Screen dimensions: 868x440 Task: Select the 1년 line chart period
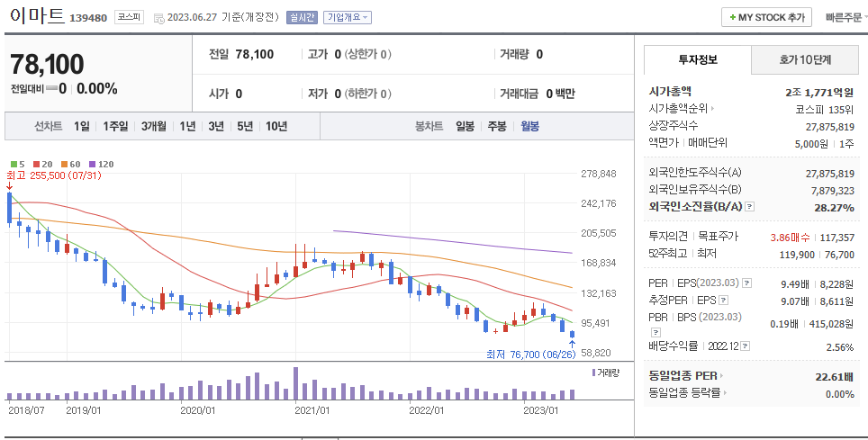[187, 126]
